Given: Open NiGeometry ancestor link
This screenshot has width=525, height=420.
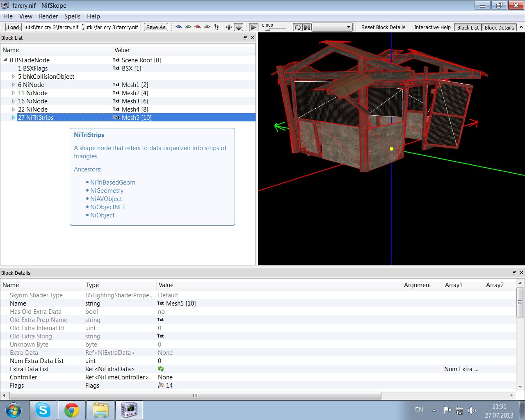Looking at the screenshot, I should pos(107,190).
